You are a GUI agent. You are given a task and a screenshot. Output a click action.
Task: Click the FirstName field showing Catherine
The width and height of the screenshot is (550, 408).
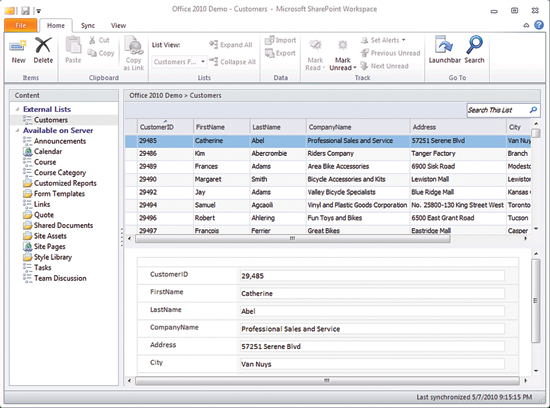(372, 293)
